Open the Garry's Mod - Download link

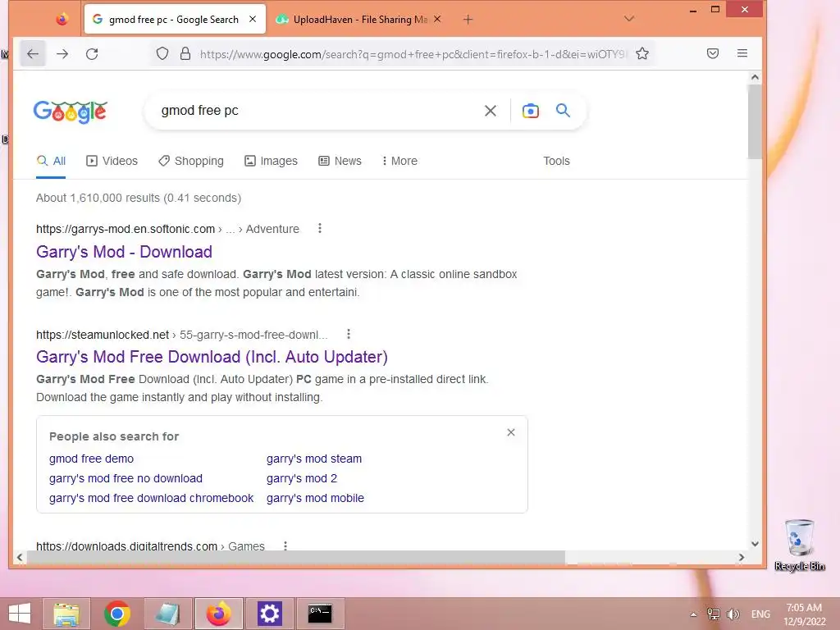(125, 252)
